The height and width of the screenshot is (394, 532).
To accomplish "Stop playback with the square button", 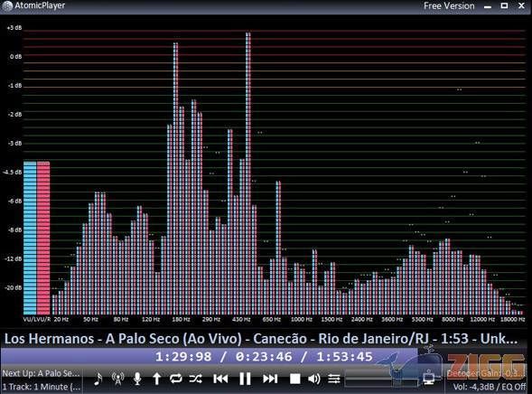I will pos(294,379).
